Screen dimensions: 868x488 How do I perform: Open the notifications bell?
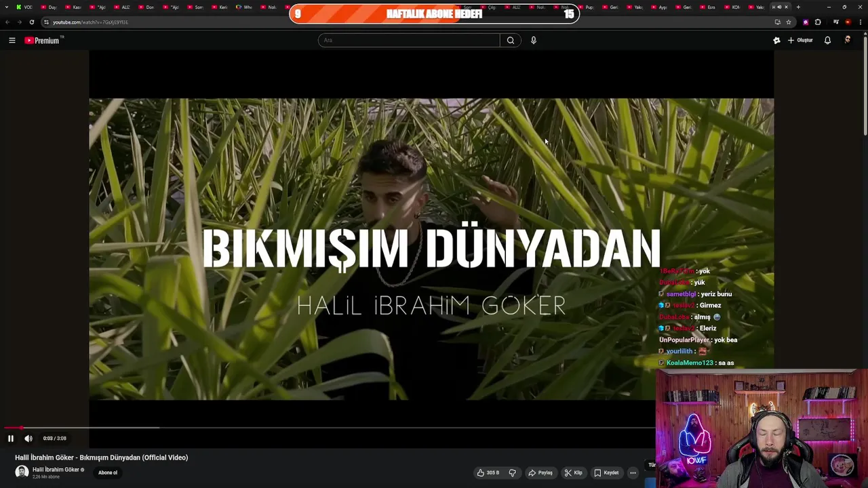click(x=827, y=41)
